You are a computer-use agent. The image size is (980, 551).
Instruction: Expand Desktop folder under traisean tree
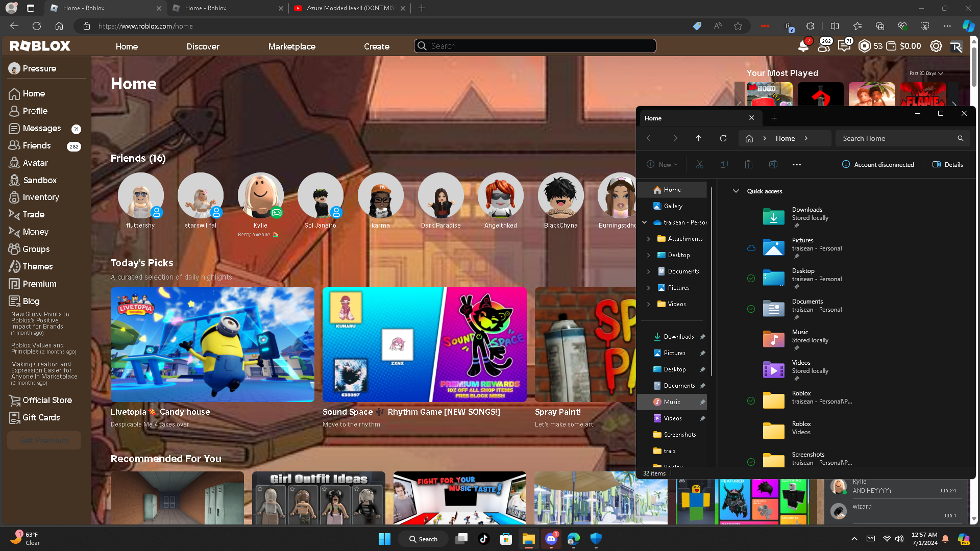[649, 255]
